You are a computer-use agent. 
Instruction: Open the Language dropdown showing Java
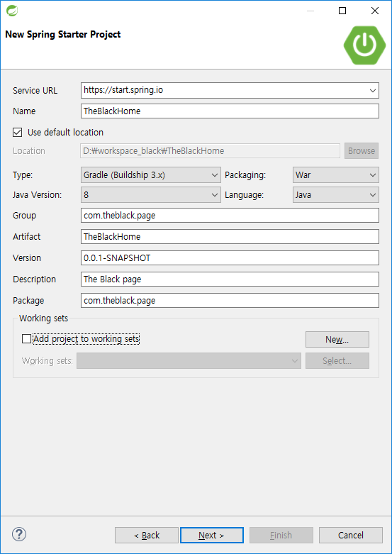[336, 195]
